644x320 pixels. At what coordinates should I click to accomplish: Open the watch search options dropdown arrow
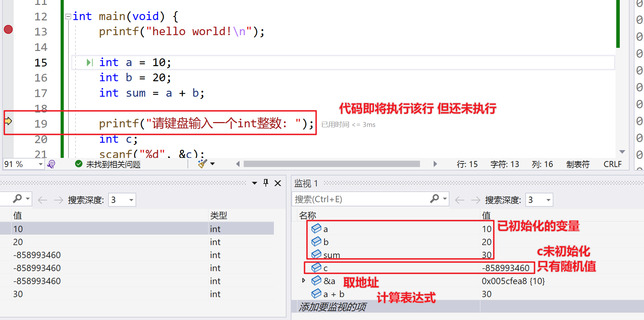(445, 199)
